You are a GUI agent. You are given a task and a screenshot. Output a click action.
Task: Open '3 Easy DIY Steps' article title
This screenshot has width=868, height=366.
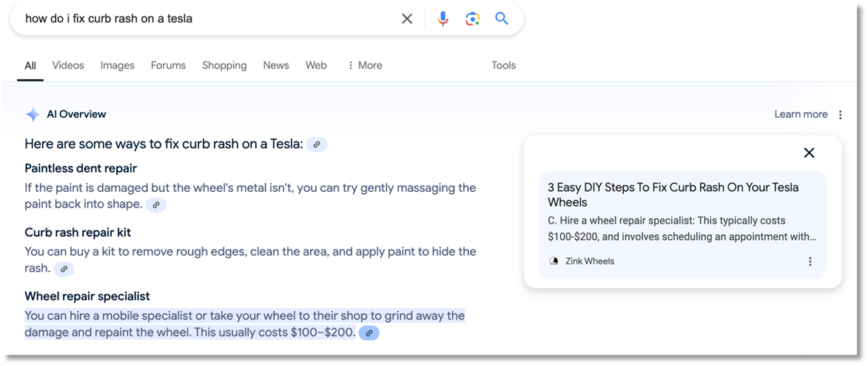click(x=673, y=195)
